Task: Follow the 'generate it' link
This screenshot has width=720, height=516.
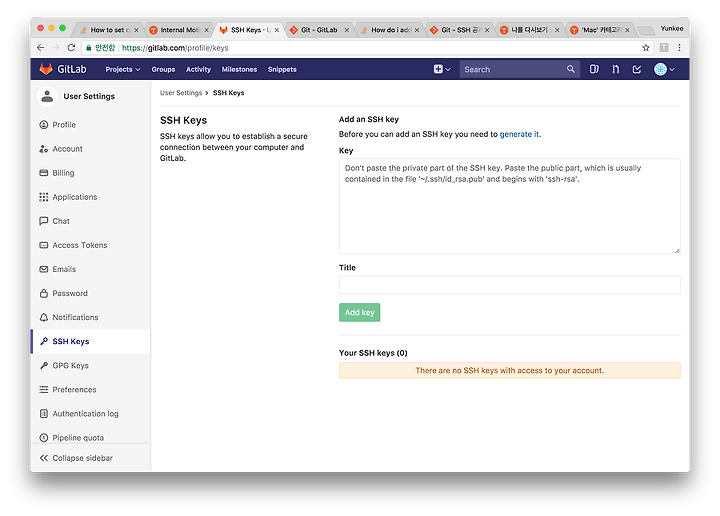Action: [520, 134]
